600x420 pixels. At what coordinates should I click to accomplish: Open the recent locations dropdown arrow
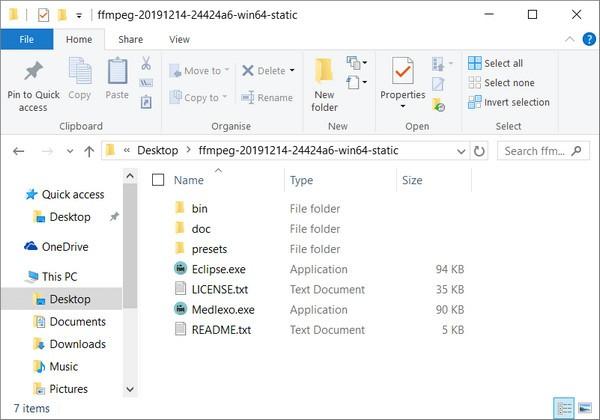click(x=70, y=151)
